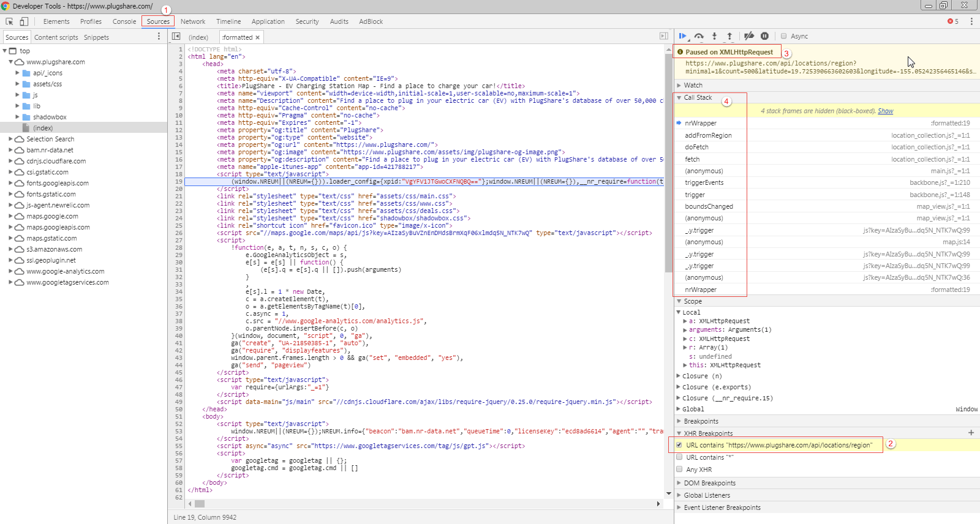980x524 pixels.
Task: Click the vertical scrollbar up arrow
Action: pos(668,49)
